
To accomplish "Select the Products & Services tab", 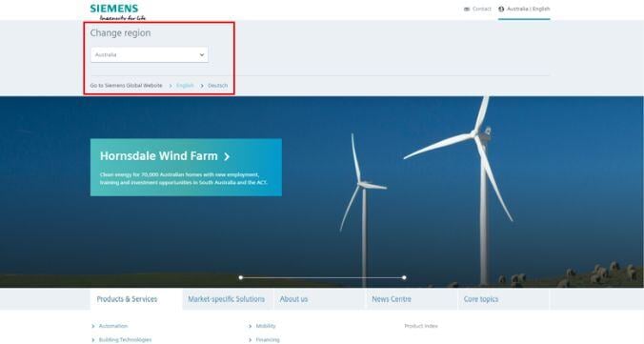I will pos(136,299).
